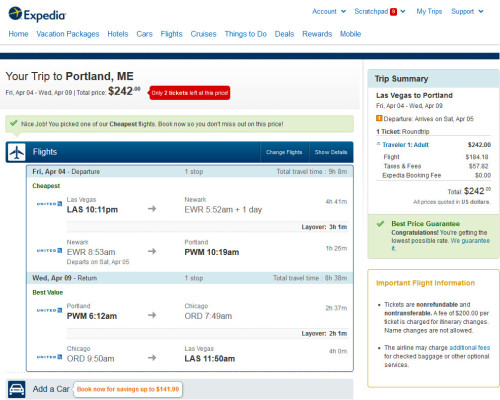Open the Support dropdown menu
The height and width of the screenshot is (400, 500).
point(467,12)
